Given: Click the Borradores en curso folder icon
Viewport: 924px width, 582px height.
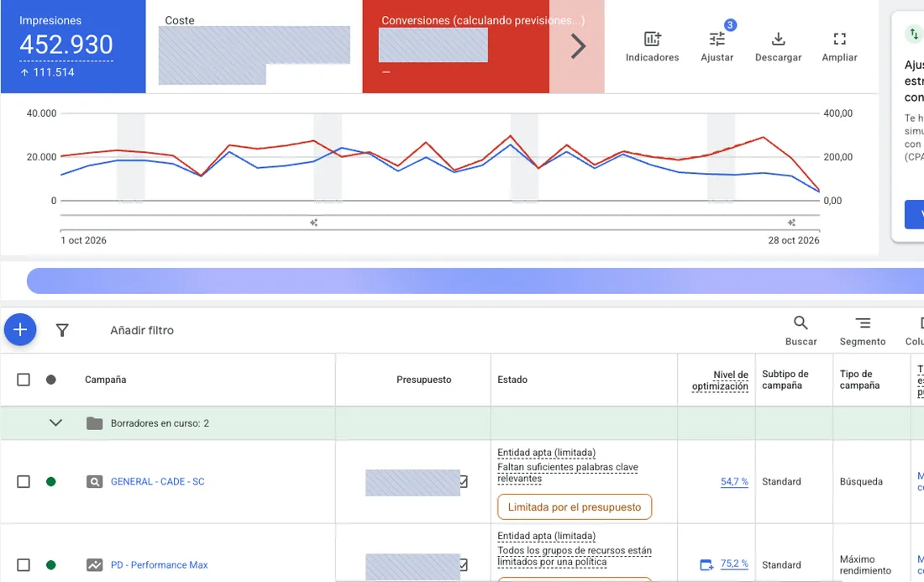Looking at the screenshot, I should coord(94,423).
